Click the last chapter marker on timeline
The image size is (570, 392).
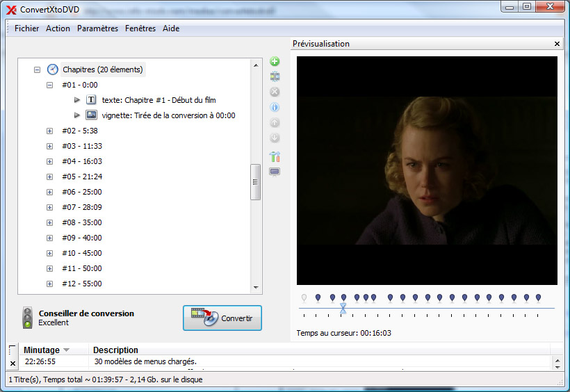pyautogui.click(x=539, y=298)
